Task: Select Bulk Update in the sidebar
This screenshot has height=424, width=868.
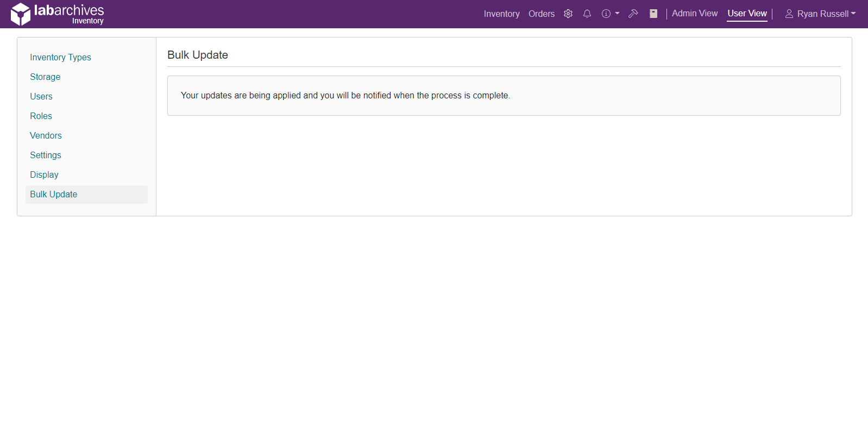Action: [53, 194]
